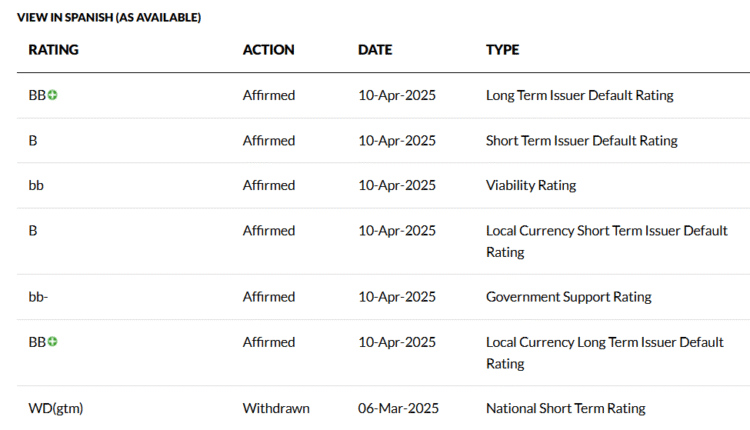
Task: Click the Viability Rating type cell
Action: [x=530, y=185]
